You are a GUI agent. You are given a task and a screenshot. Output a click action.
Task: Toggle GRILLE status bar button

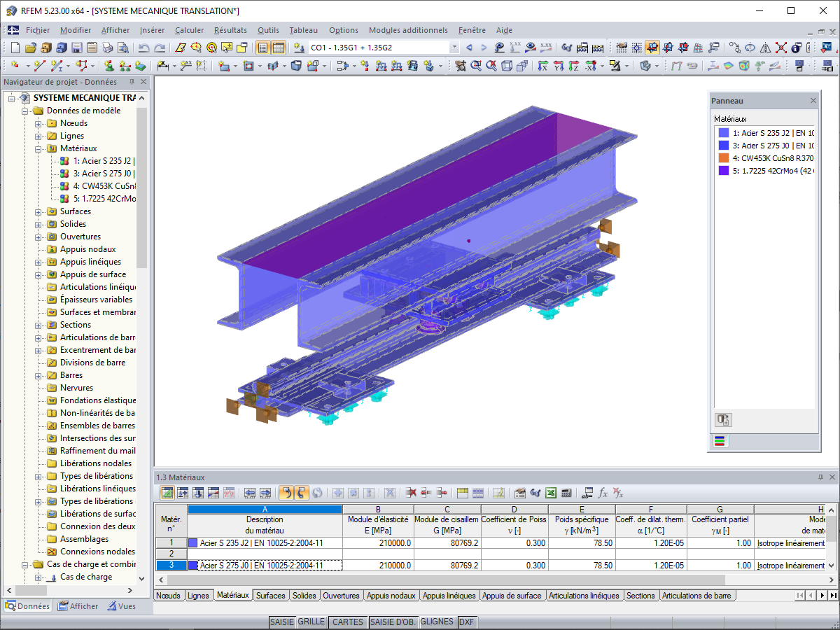click(311, 622)
